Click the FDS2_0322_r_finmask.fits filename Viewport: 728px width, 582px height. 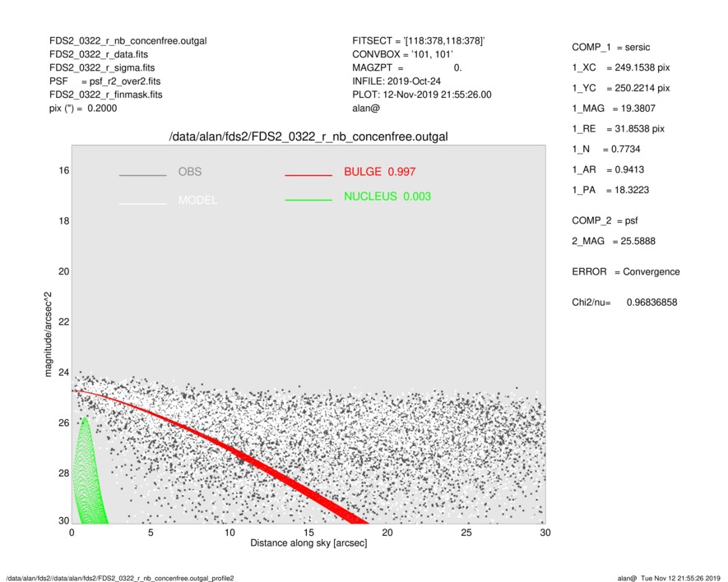(x=106, y=95)
